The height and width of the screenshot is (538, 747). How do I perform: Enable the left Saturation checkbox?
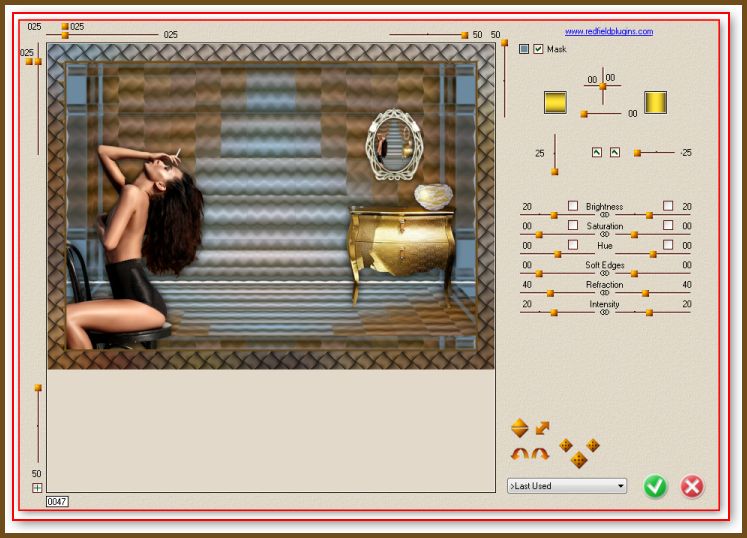[573, 225]
